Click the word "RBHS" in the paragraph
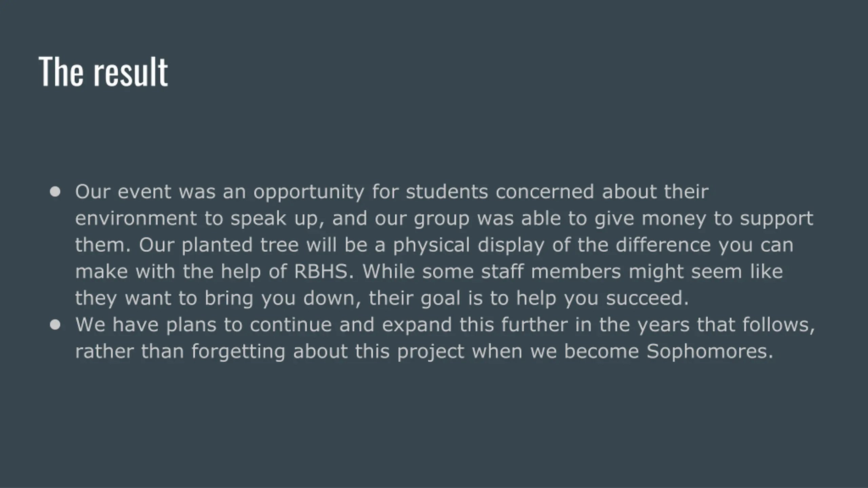The image size is (868, 488). coord(321,271)
